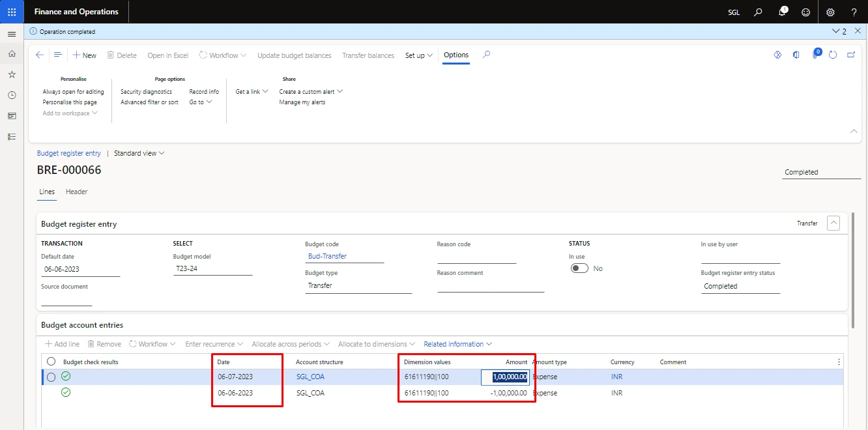The image size is (868, 430).
Task: Open the Settings gear icon
Action: coord(830,12)
